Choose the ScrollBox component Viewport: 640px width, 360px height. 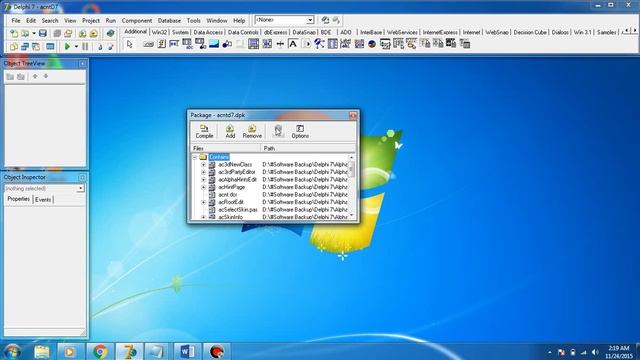click(x=253, y=44)
